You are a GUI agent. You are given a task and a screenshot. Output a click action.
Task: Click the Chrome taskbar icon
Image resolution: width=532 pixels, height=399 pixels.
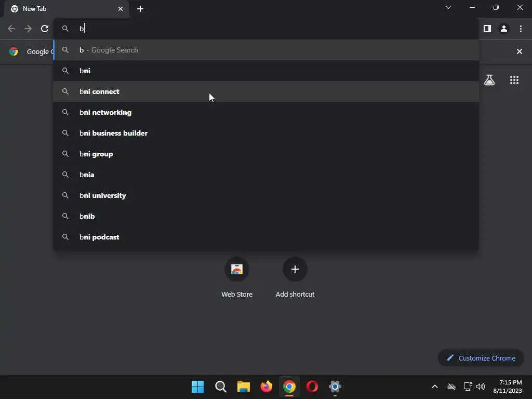(x=289, y=387)
